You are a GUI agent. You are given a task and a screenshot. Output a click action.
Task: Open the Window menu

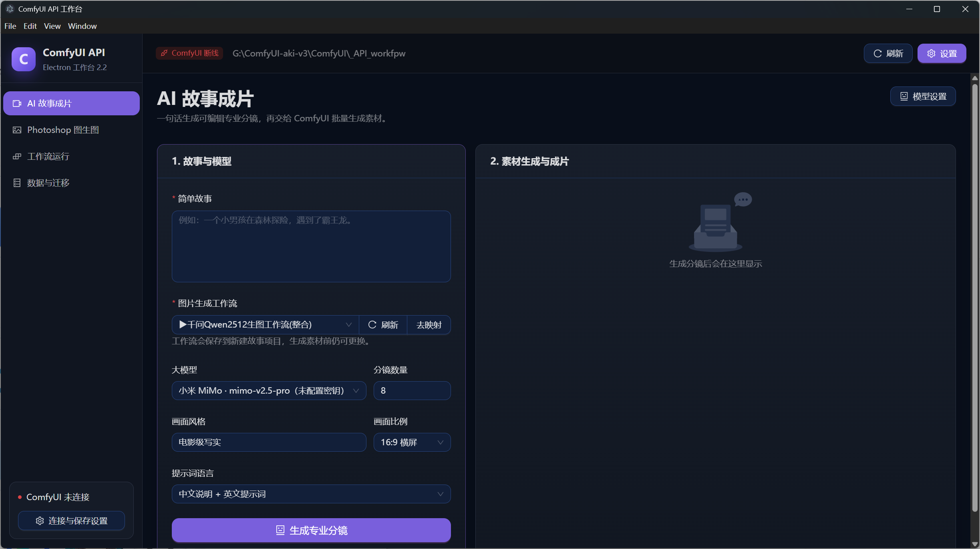[x=83, y=26]
